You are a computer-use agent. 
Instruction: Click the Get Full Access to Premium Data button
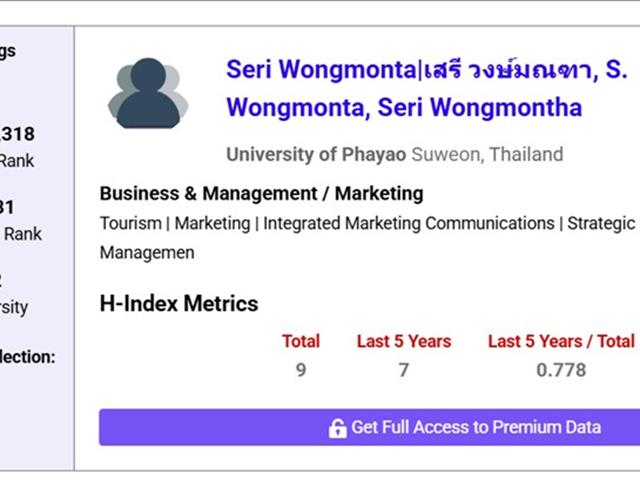coord(369,427)
